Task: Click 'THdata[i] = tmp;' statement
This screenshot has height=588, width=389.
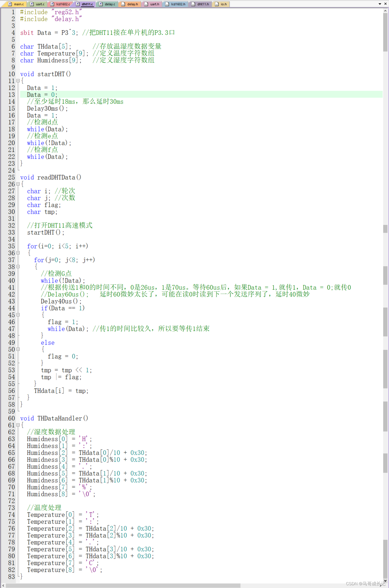Action: [x=61, y=391]
